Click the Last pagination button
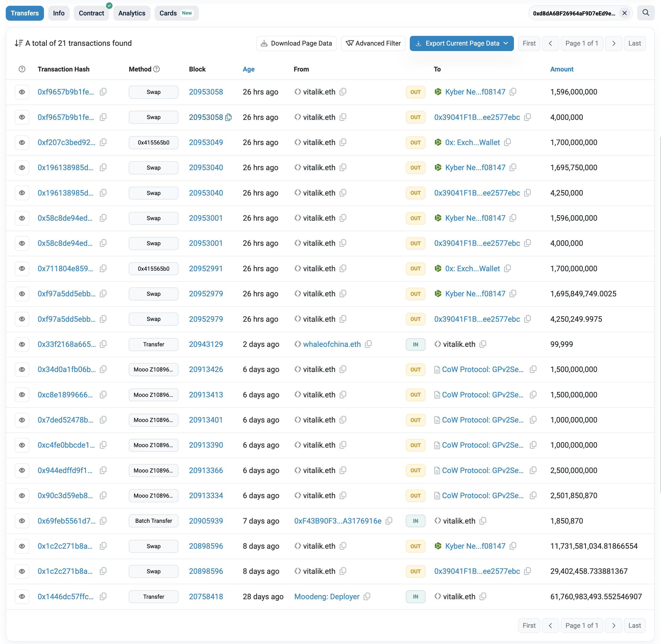This screenshot has height=644, width=661. click(635, 43)
